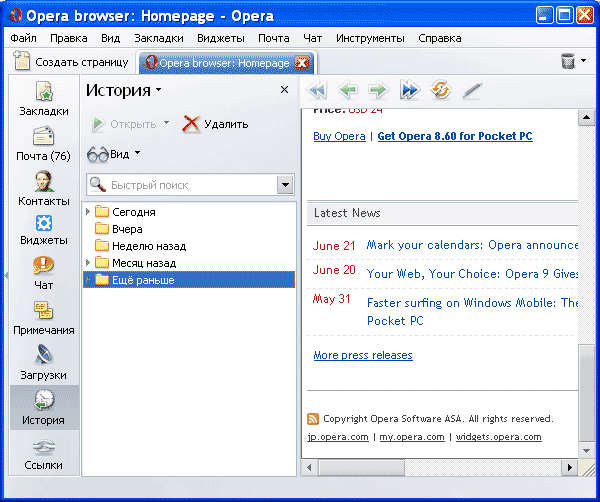The width and height of the screenshot is (600, 502).
Task: Open the Инструменты menu
Action: coord(370,38)
